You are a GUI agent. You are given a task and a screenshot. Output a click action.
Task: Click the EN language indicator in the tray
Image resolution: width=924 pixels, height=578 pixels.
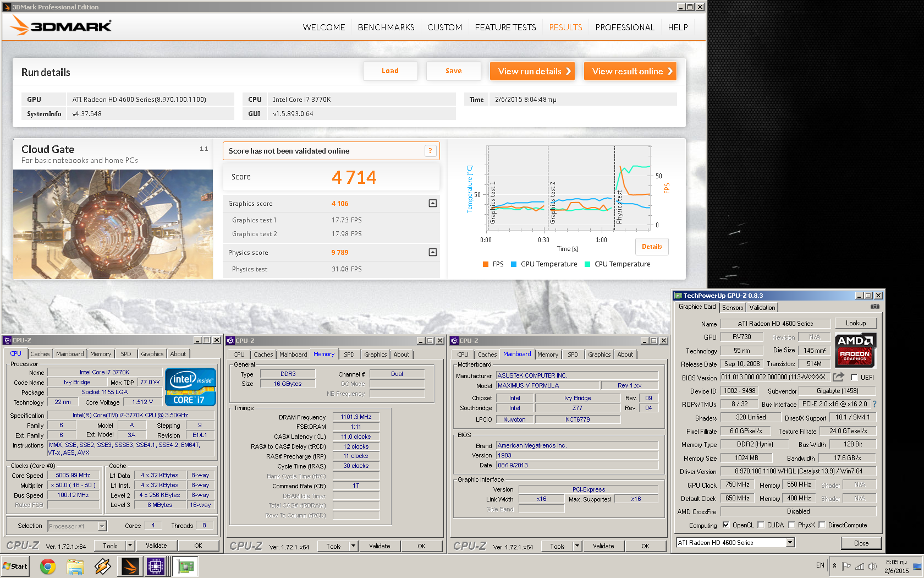coord(820,565)
